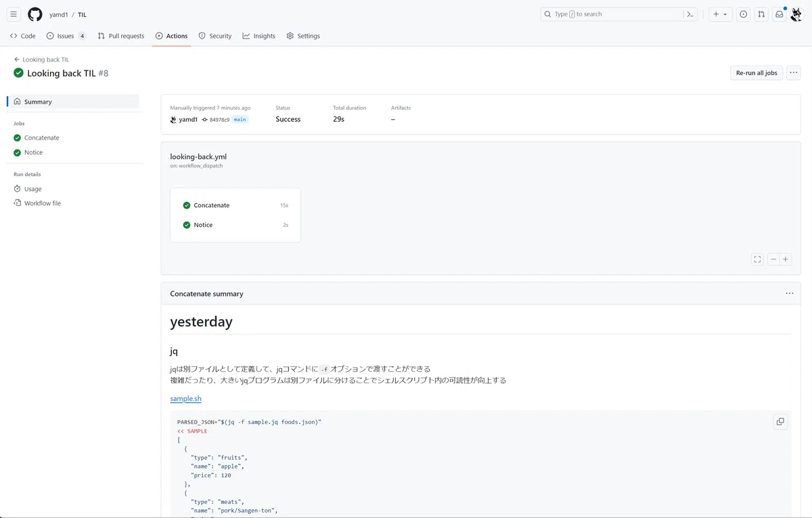Open Concatenate summary ellipsis menu
The height and width of the screenshot is (518, 812).
pyautogui.click(x=790, y=294)
